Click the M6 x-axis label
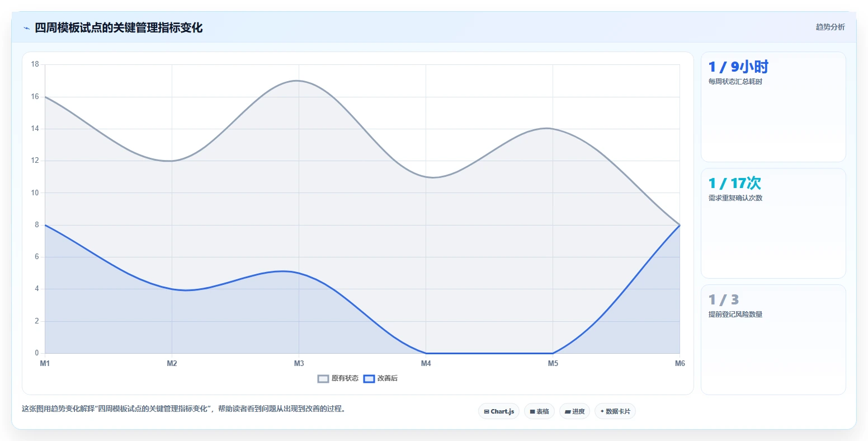 (680, 363)
